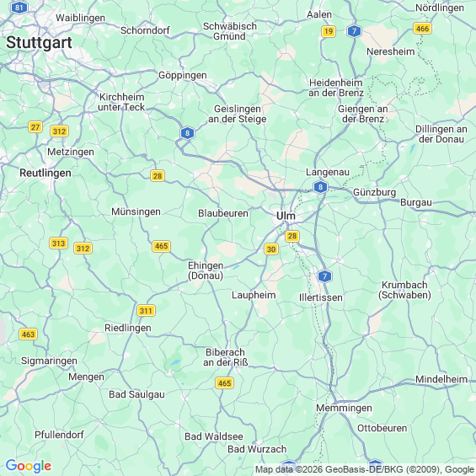Select the Reutlingen city label
The height and width of the screenshot is (476, 476).
click(x=45, y=173)
